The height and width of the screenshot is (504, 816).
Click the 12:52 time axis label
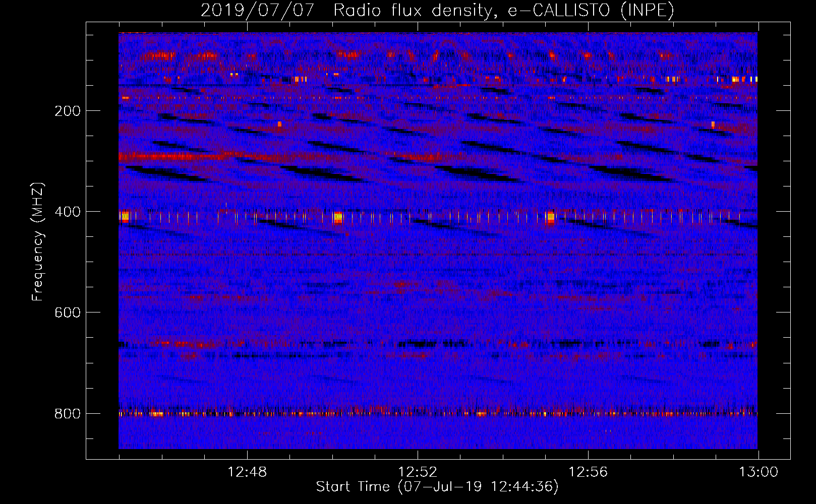click(x=418, y=472)
